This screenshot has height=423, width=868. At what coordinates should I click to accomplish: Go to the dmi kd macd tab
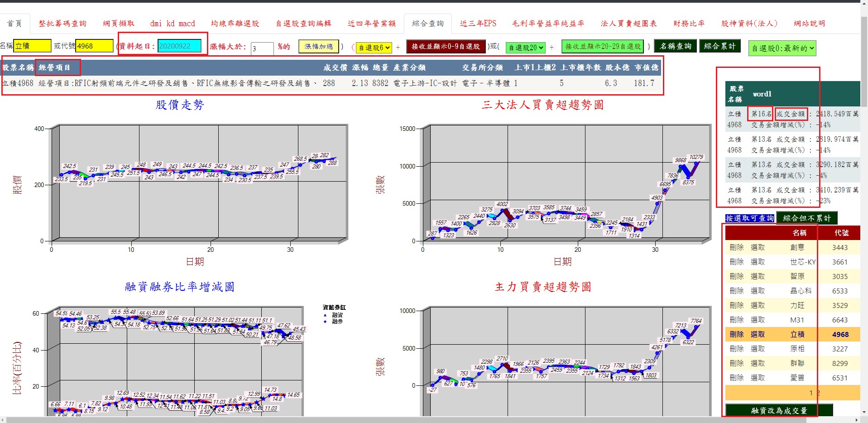(173, 24)
